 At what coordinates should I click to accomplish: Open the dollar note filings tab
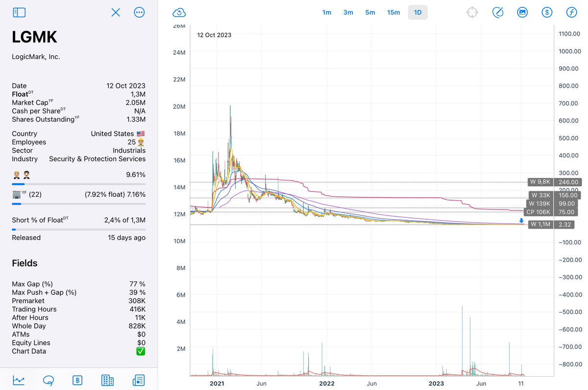tap(77, 380)
